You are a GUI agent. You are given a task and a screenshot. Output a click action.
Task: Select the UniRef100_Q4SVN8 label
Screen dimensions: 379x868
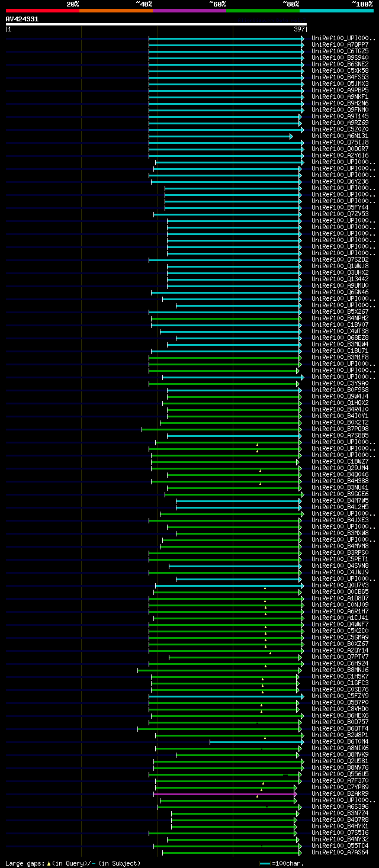pos(340,566)
